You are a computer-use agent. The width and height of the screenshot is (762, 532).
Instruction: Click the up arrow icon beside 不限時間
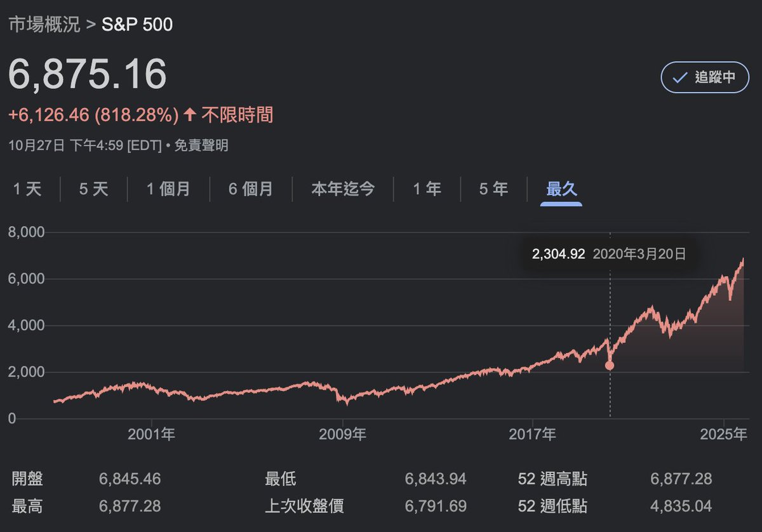click(190, 115)
